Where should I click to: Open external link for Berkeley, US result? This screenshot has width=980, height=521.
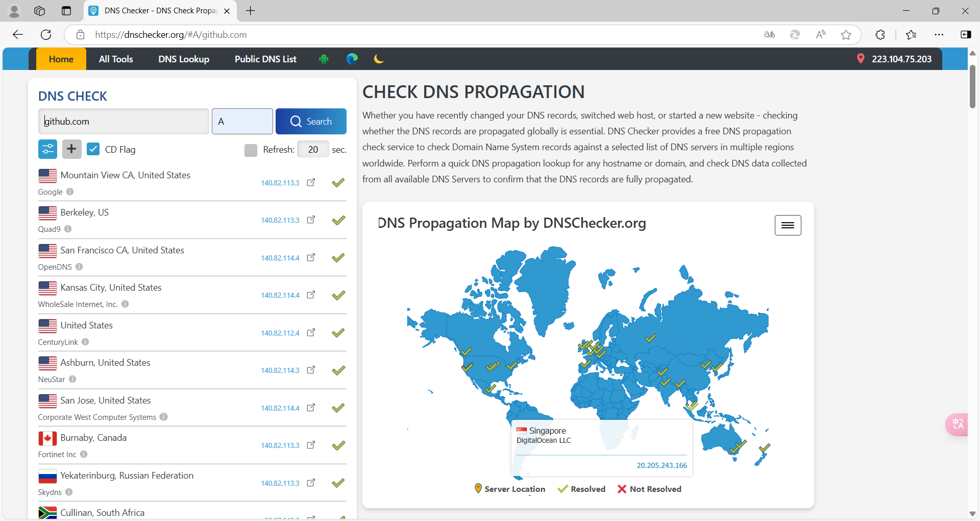click(311, 220)
